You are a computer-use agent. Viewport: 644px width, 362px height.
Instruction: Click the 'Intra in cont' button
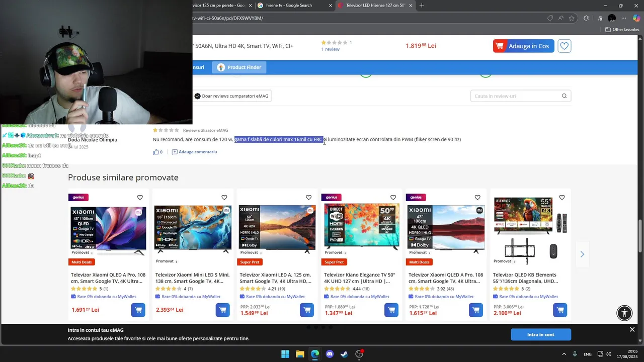tap(541, 334)
